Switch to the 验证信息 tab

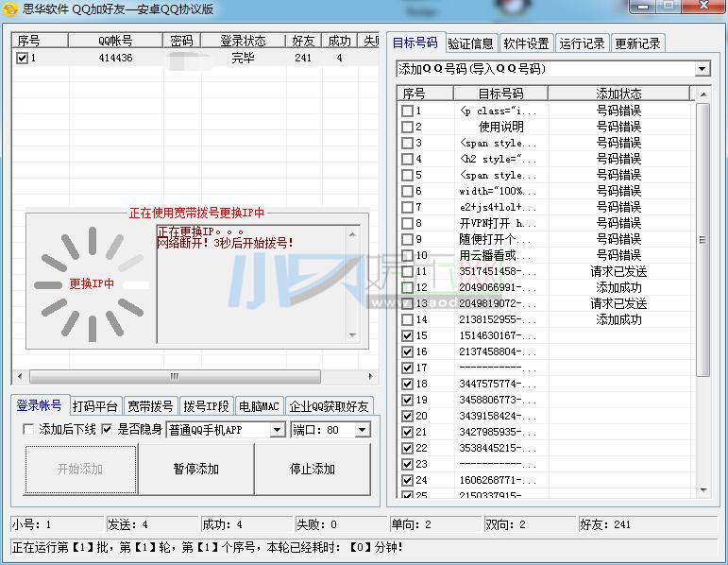470,43
